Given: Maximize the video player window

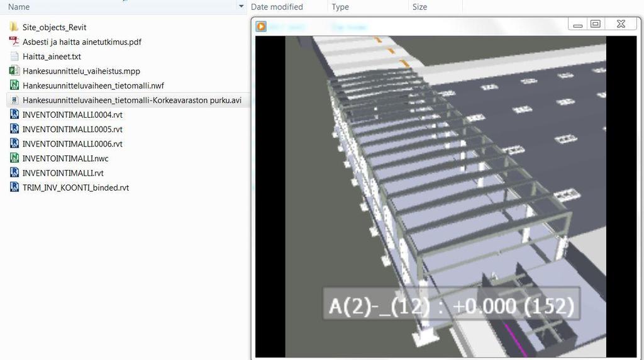Looking at the screenshot, I should [x=596, y=25].
